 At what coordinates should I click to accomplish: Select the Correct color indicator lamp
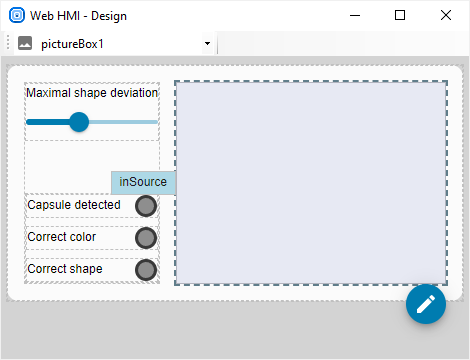coord(146,238)
